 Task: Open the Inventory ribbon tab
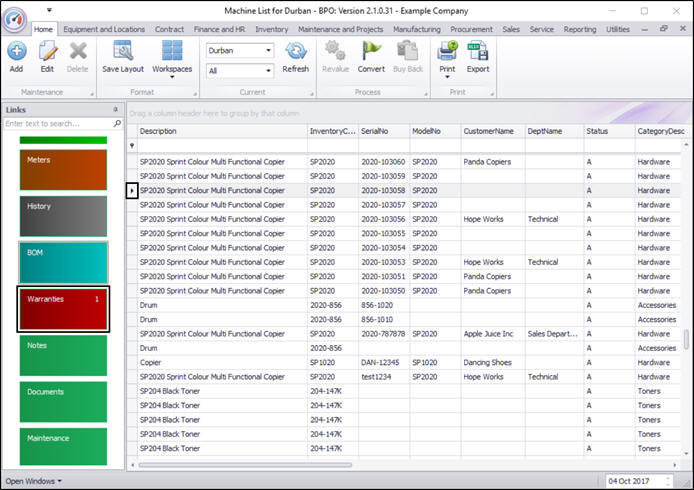pos(271,30)
